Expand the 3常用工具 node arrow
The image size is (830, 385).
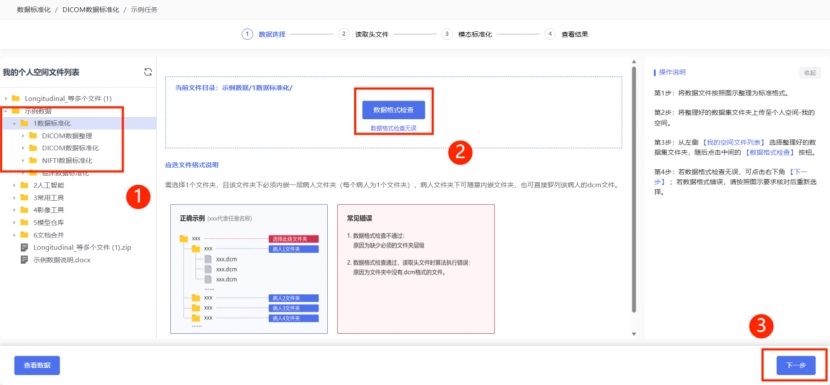point(14,198)
